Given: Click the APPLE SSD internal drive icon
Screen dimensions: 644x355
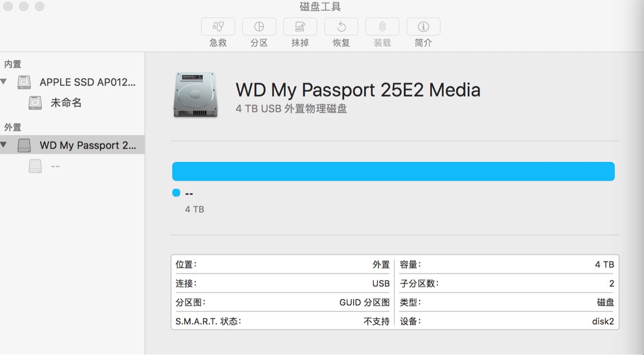Looking at the screenshot, I should point(24,82).
